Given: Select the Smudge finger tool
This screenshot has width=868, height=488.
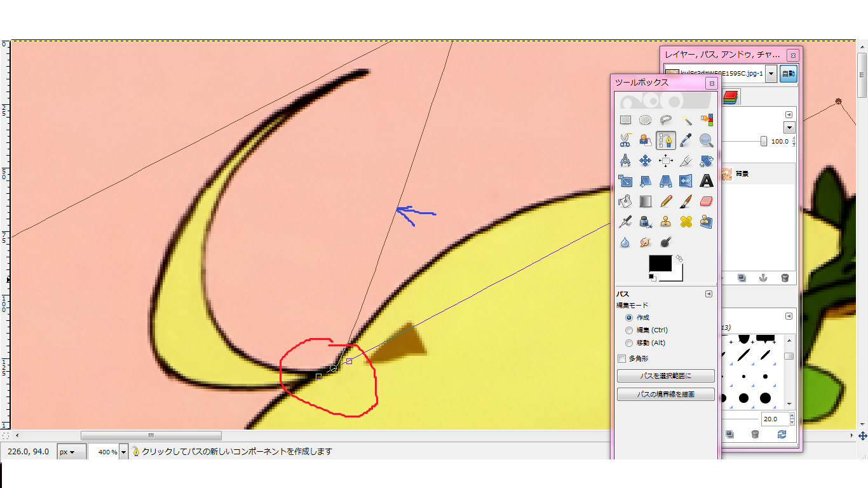Looking at the screenshot, I should pyautogui.click(x=646, y=242).
